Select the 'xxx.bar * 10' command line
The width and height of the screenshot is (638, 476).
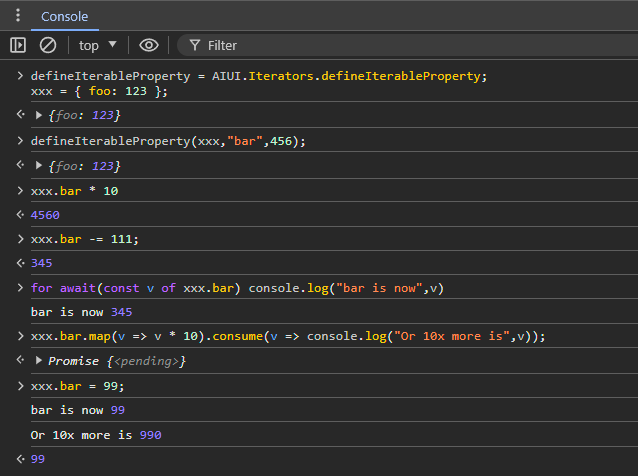[x=75, y=190]
